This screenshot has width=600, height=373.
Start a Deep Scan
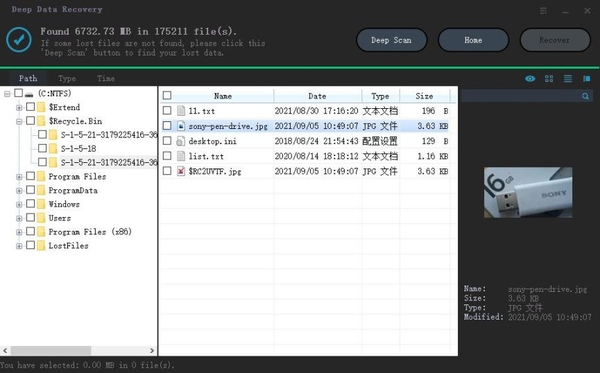(391, 40)
